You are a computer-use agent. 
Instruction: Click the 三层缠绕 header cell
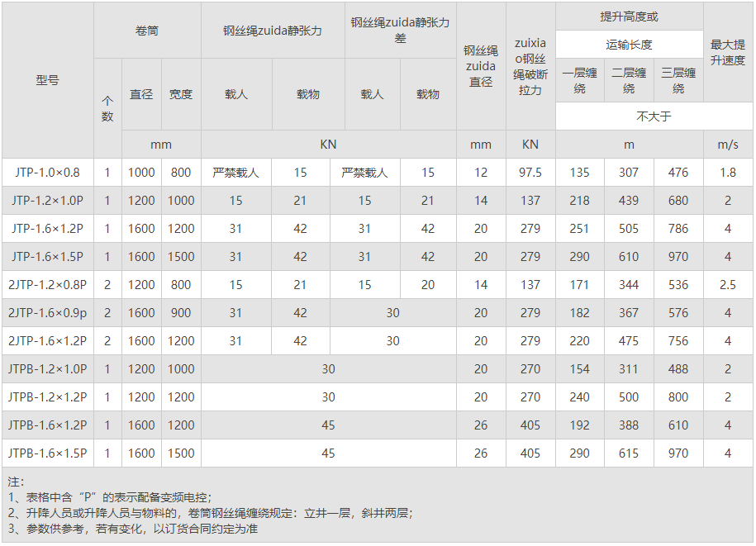[678, 80]
